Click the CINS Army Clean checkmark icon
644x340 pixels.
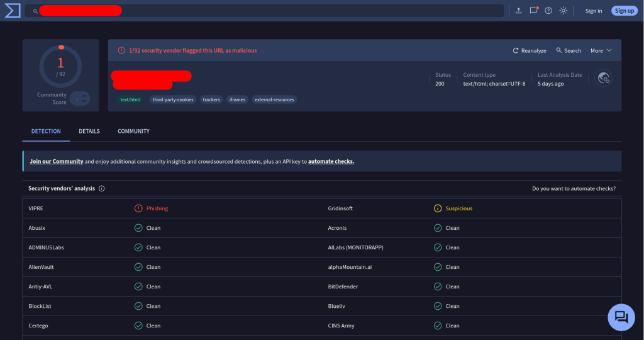point(438,326)
